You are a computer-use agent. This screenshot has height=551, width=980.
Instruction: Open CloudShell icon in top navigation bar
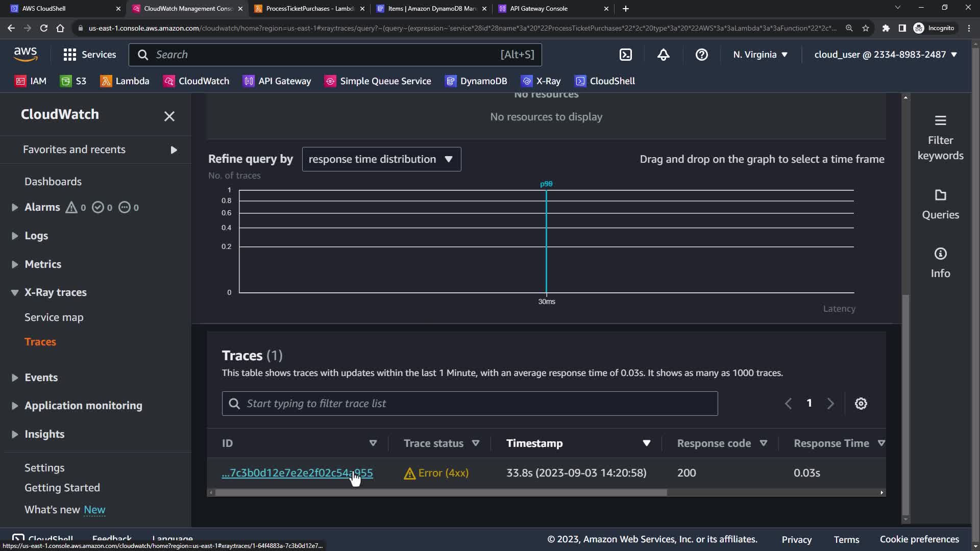(x=626, y=55)
